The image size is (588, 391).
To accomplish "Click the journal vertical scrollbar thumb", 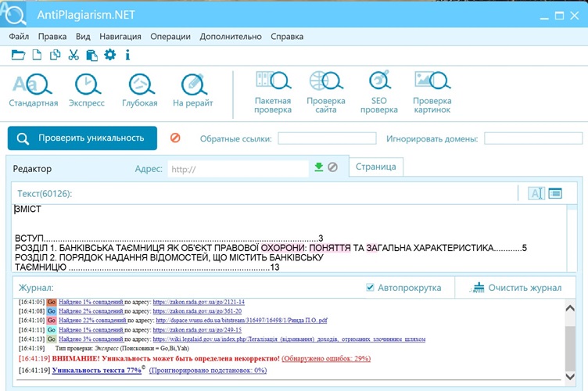I will tap(570, 348).
